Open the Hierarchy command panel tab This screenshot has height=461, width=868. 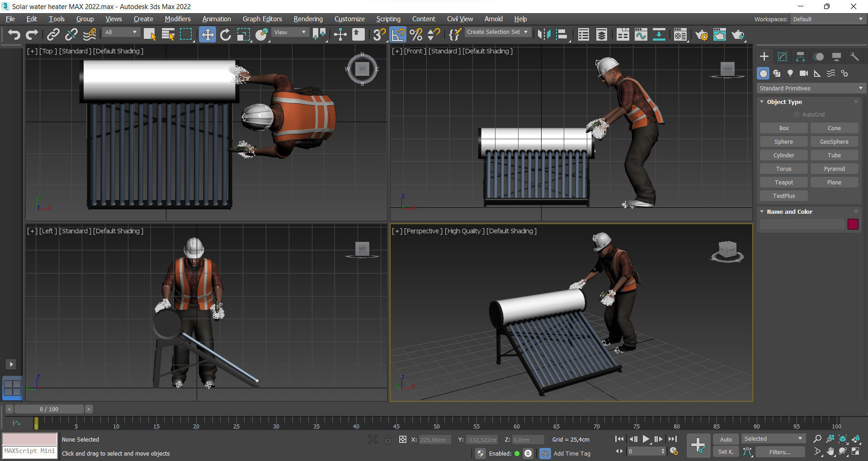pyautogui.click(x=800, y=56)
